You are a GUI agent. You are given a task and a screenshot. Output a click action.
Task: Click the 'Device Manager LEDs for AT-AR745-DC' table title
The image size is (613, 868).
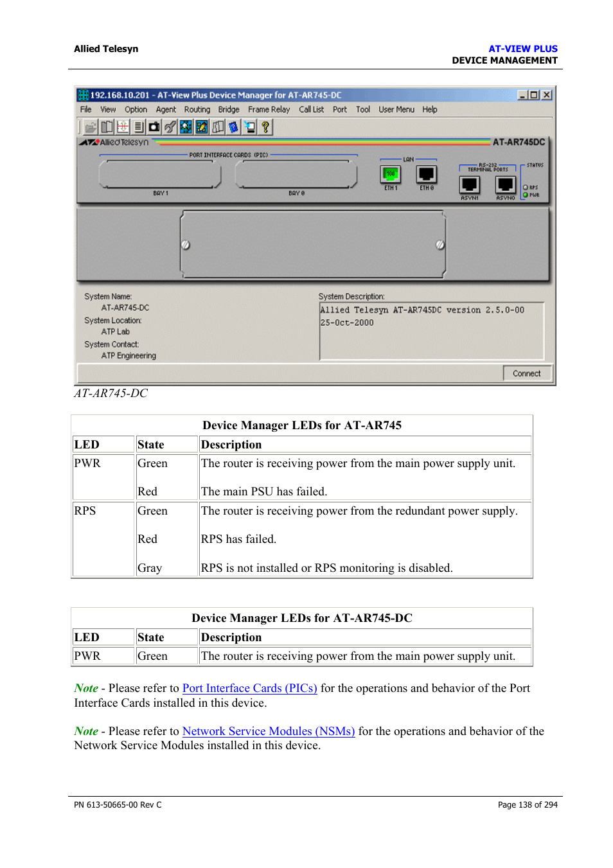302,618
